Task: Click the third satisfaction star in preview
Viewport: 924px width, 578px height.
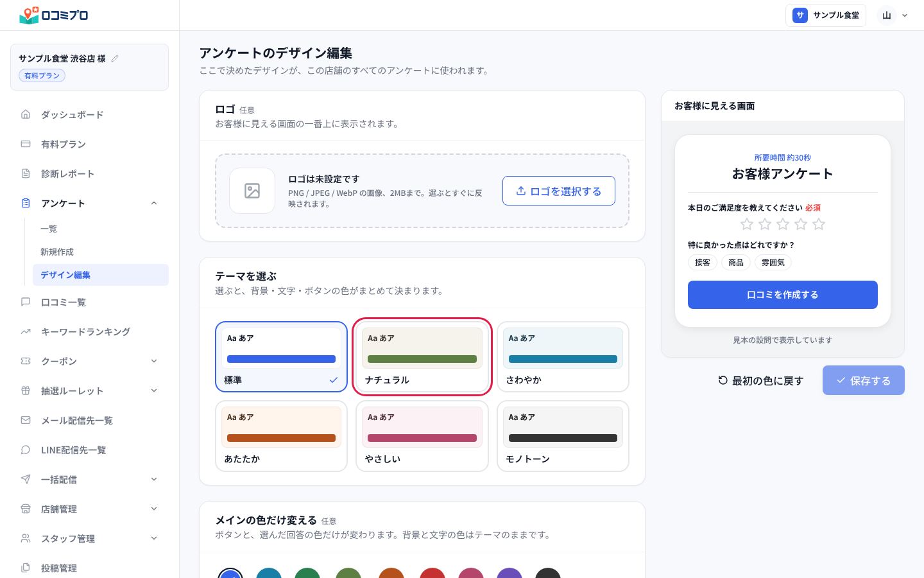Action: tap(783, 224)
